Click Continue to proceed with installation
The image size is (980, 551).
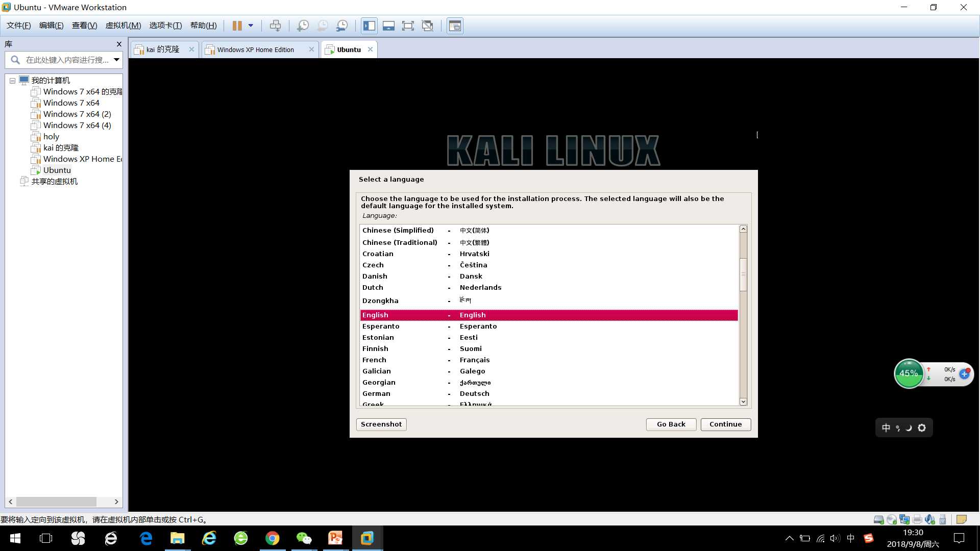coord(726,424)
